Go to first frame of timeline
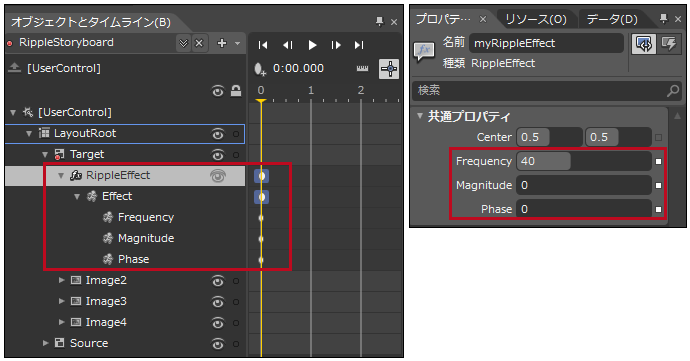 (263, 45)
